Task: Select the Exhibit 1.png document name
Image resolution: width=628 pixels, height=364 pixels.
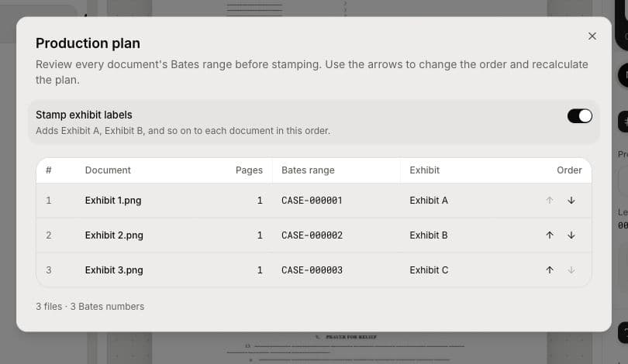Action: coord(113,201)
